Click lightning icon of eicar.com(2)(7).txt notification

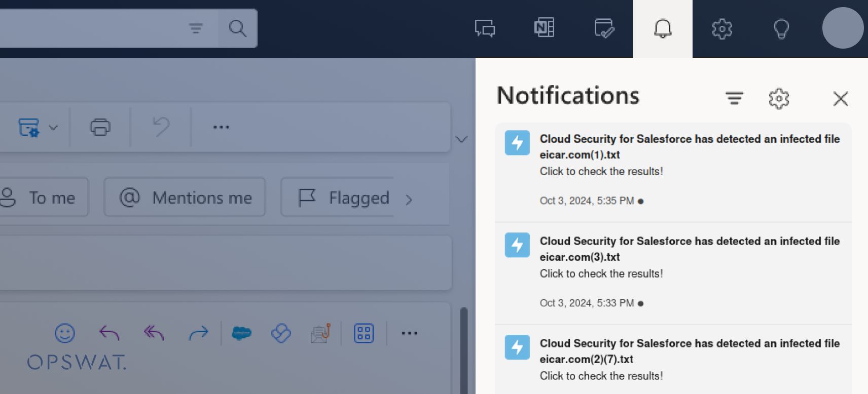point(517,347)
